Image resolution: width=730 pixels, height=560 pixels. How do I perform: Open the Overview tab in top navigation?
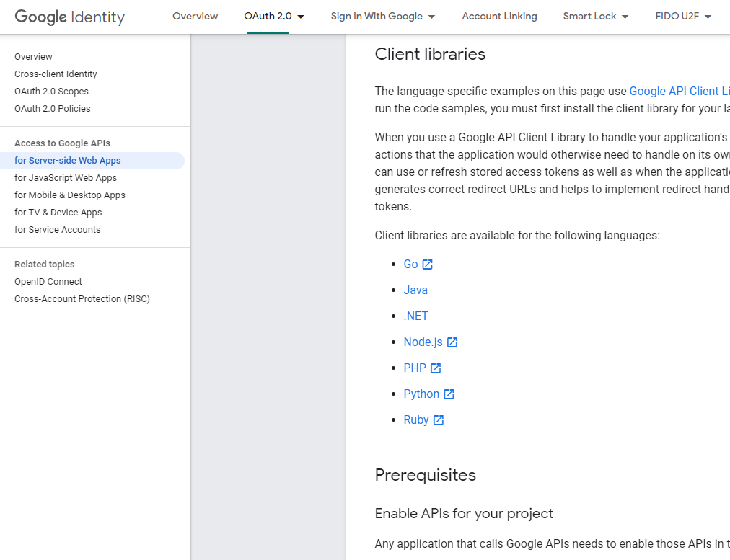point(195,17)
